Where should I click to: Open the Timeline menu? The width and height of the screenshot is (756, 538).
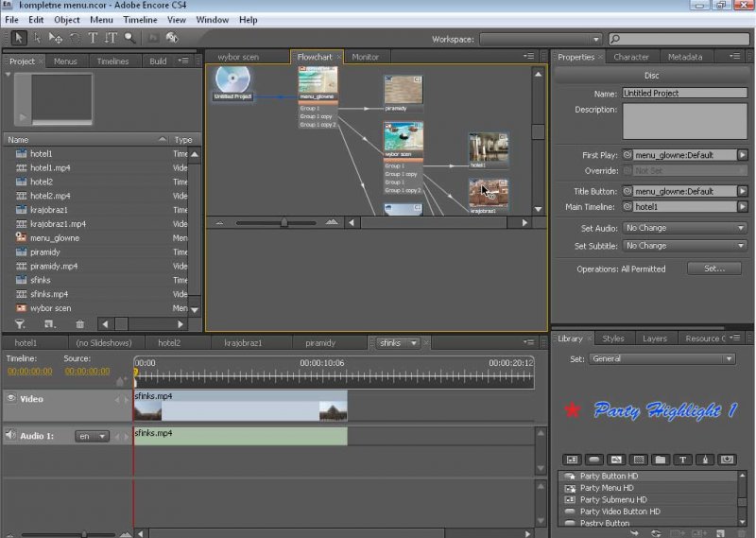(x=140, y=20)
